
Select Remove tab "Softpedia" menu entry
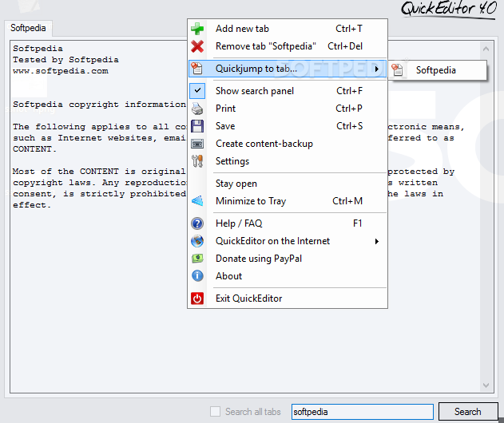(288, 46)
